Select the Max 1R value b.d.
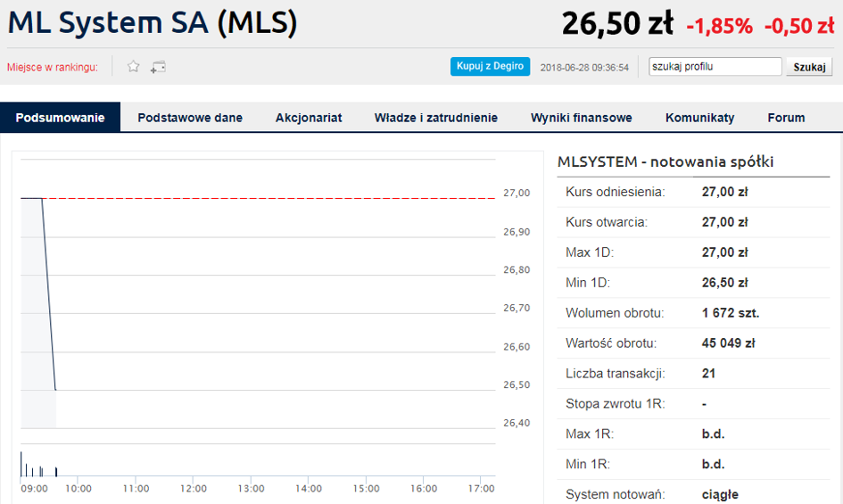843x504 pixels. tap(713, 434)
